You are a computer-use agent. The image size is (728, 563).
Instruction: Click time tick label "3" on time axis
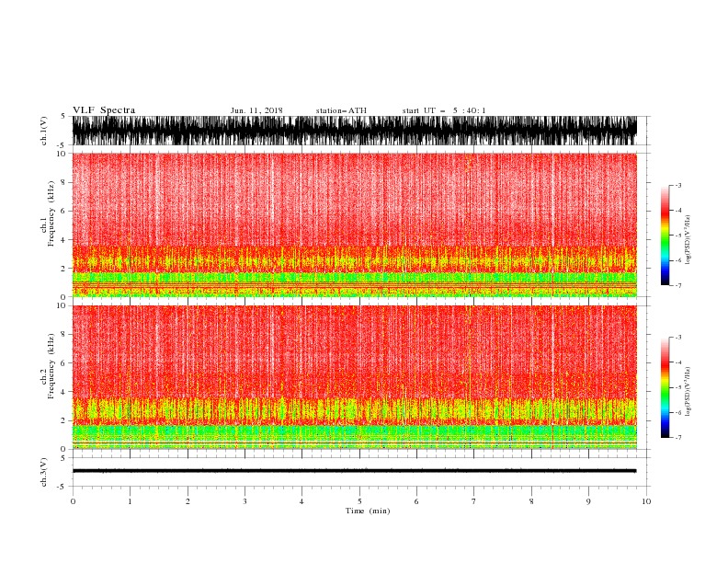tap(245, 501)
